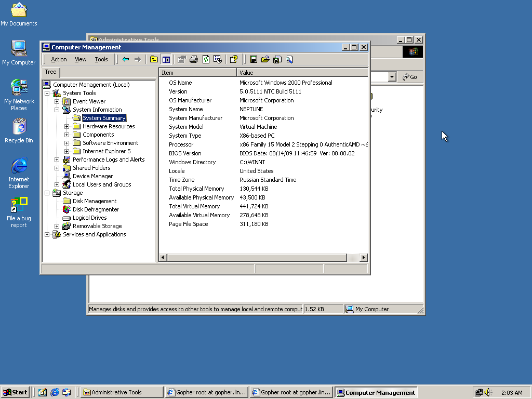Screen dimensions: 532x399
Task: Click the My Computer desktop icon
Action: click(x=19, y=53)
